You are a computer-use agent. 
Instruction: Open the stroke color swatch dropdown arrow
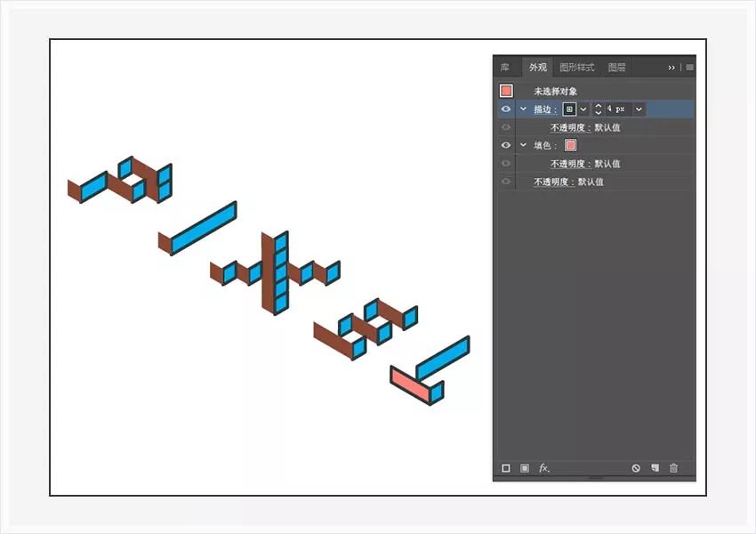[583, 109]
